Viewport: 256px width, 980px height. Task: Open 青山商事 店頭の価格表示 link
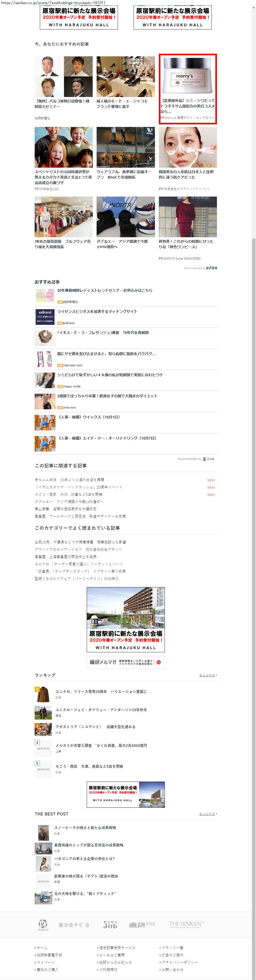click(x=66, y=509)
